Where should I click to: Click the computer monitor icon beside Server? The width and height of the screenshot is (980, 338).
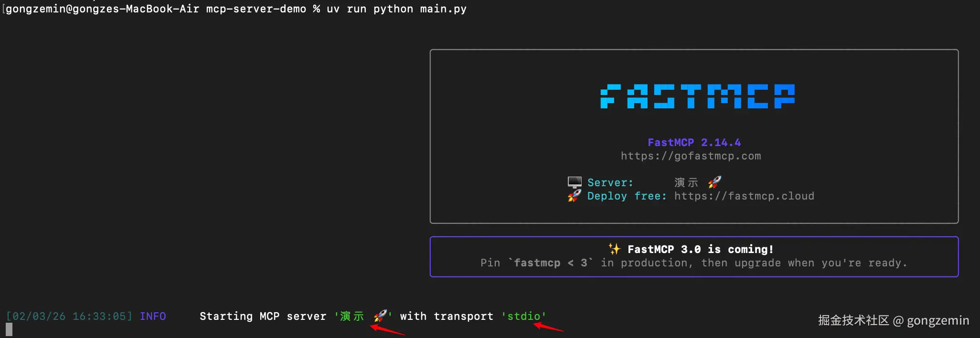pyautogui.click(x=575, y=182)
